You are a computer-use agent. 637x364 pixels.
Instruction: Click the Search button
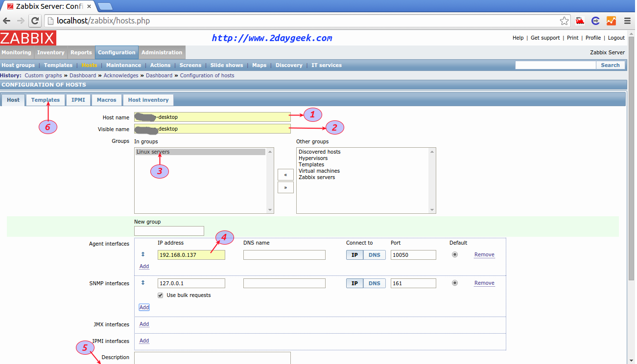611,65
